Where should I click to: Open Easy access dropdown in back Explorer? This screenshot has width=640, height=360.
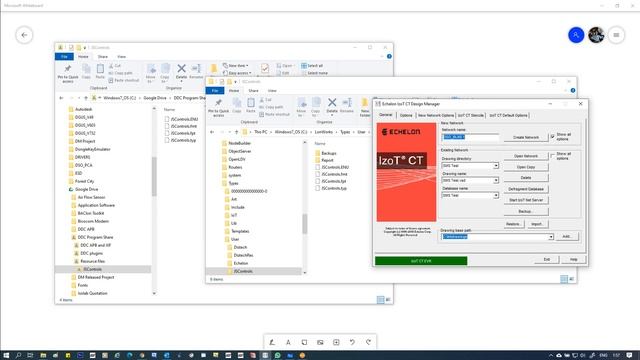click(237, 73)
